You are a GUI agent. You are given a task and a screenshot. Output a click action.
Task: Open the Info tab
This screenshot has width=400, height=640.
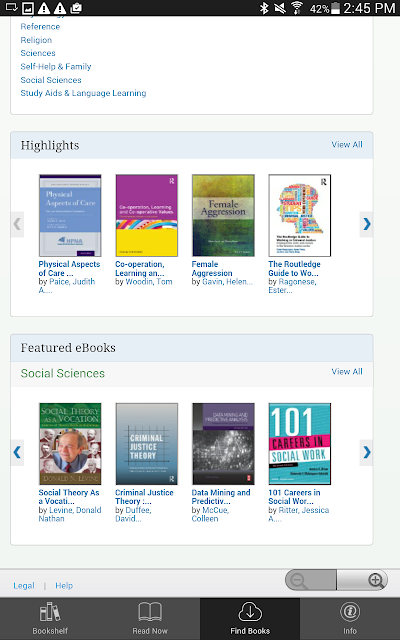click(x=350, y=618)
